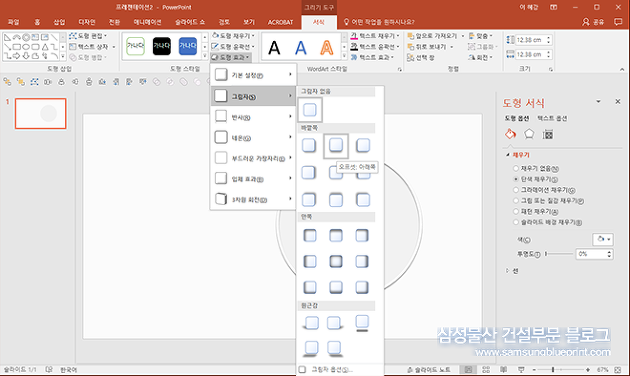Screen dimensions: 630x376
Task: Apply the Offset Bottom (오프셋: 아래쪽) outer shadow
Action: click(336, 145)
